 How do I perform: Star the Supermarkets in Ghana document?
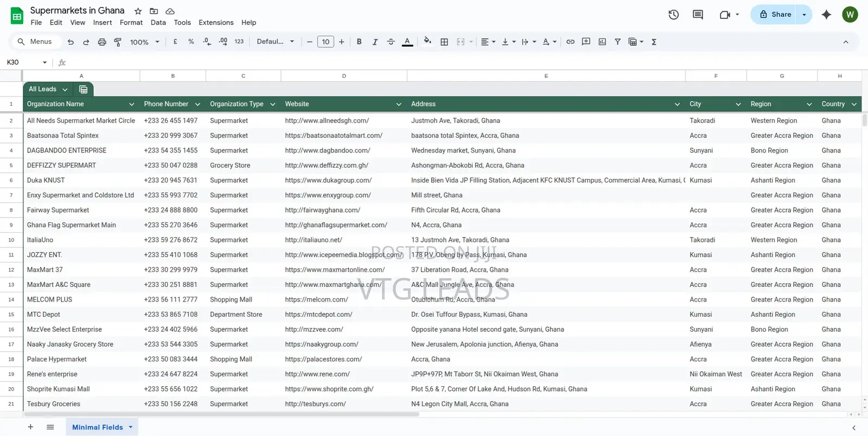pos(138,11)
